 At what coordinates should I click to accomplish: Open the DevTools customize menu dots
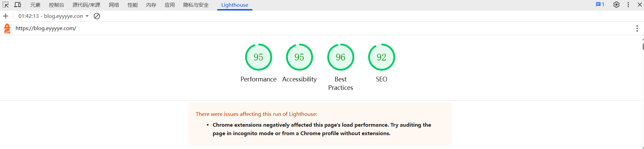(628, 5)
